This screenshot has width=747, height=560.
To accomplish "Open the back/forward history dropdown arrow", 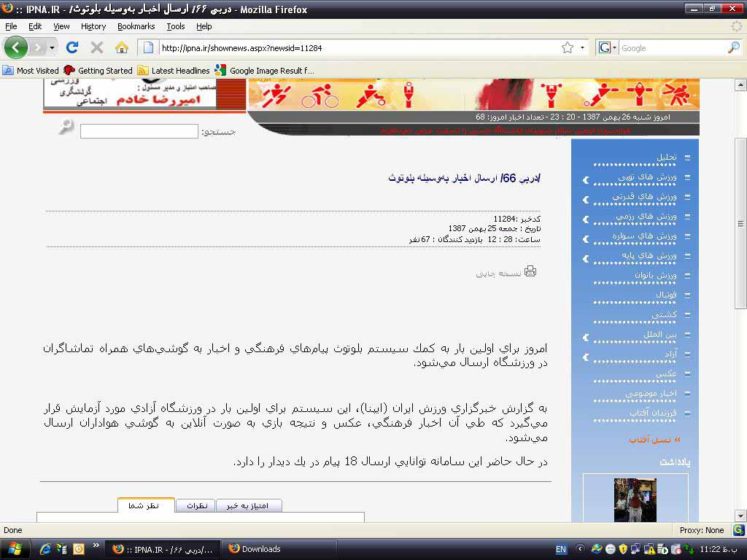I will [x=52, y=48].
